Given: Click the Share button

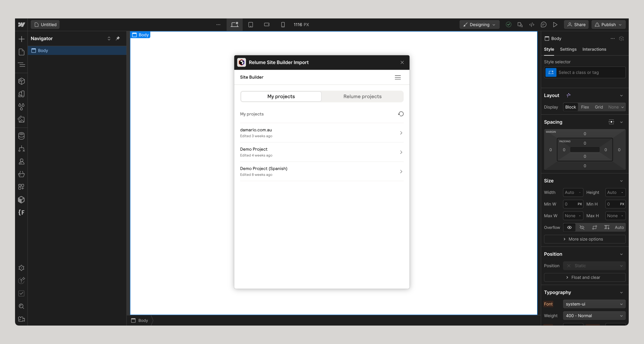Looking at the screenshot, I should click(576, 24).
